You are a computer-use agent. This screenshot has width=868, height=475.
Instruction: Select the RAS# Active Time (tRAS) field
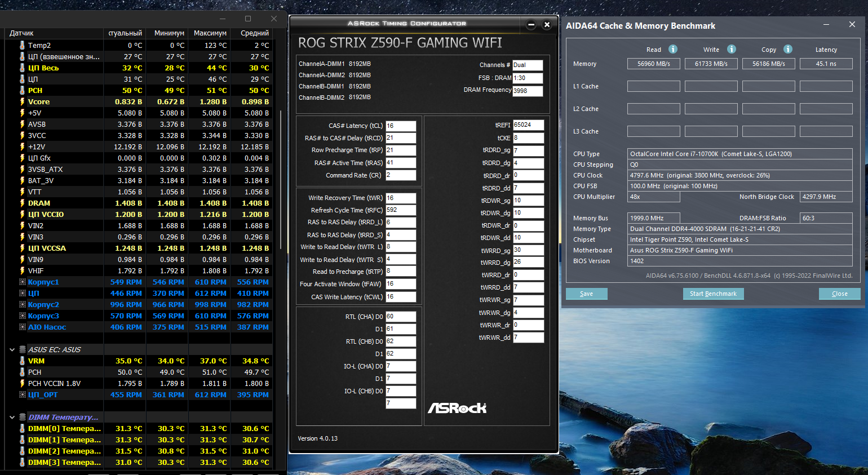click(x=401, y=163)
